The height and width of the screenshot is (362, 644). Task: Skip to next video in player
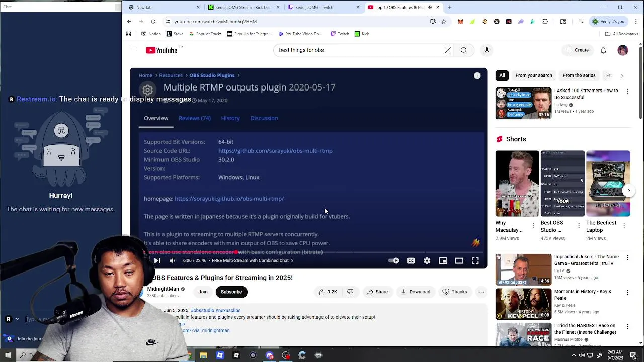point(157,260)
